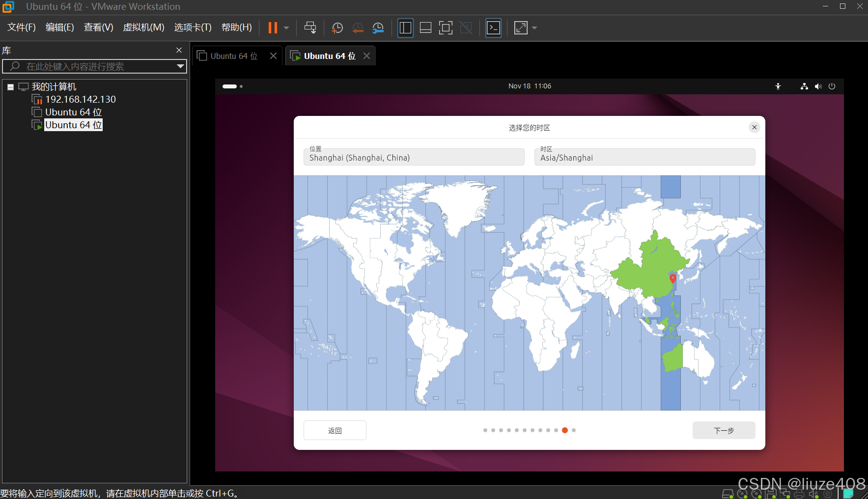Click the hard disk device status icon
The height and width of the screenshot is (499, 868).
[728, 494]
